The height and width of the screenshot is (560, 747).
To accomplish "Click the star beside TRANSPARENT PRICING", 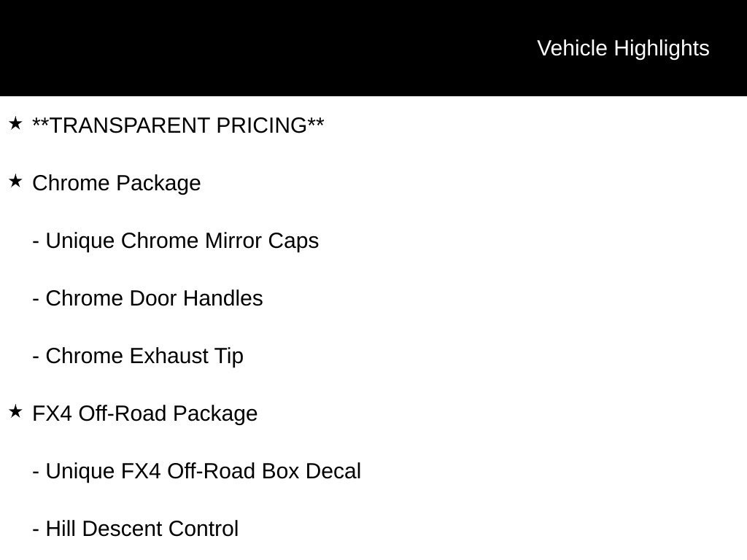I will pyautogui.click(x=15, y=123).
